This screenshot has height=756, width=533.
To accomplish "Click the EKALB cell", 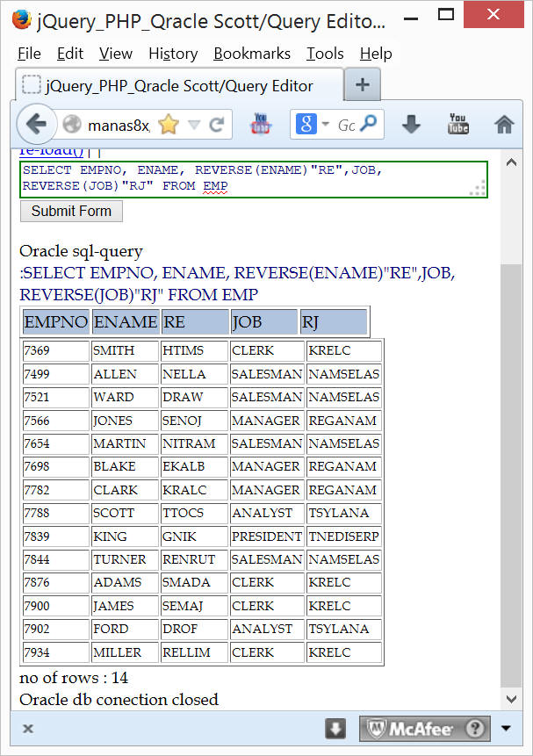I will tap(194, 467).
